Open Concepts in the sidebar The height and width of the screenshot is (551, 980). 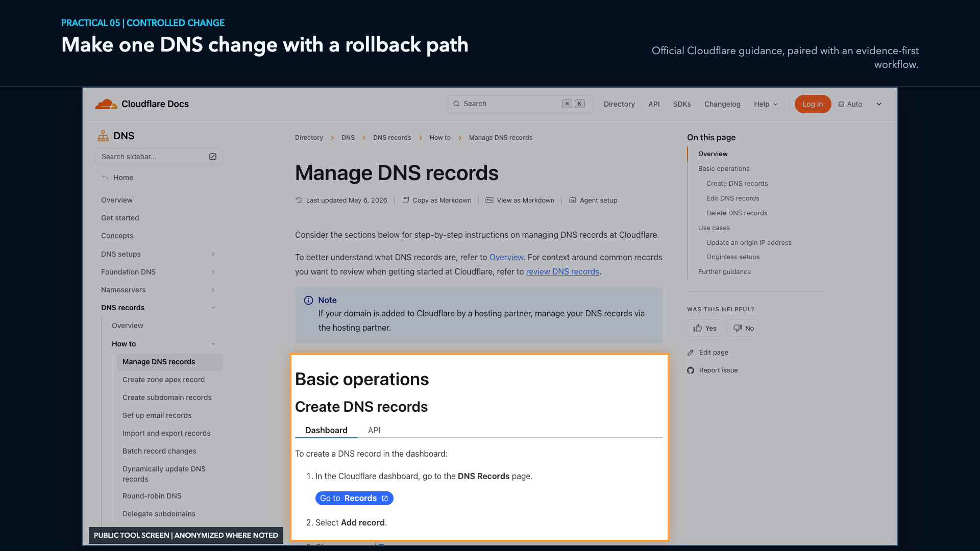click(x=117, y=236)
